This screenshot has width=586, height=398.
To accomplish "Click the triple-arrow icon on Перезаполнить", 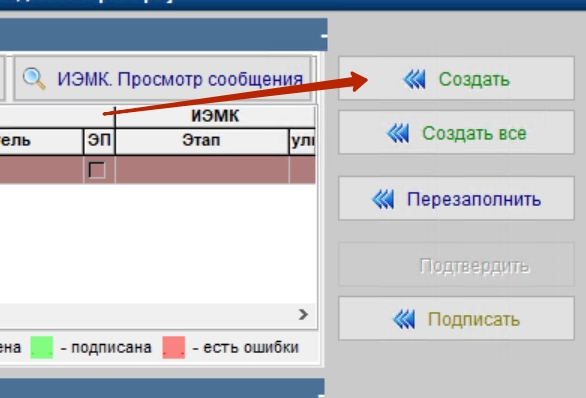I will (383, 199).
